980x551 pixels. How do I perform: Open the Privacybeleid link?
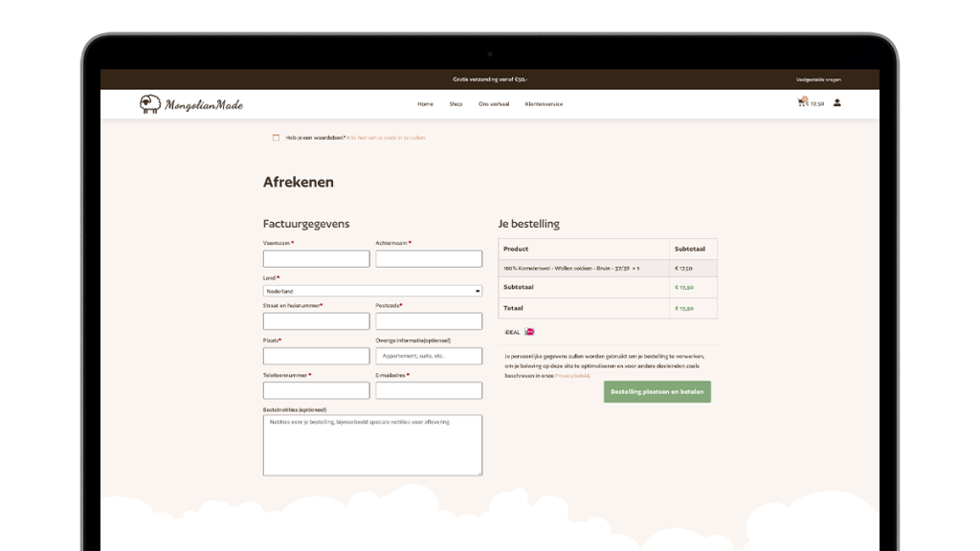click(572, 376)
